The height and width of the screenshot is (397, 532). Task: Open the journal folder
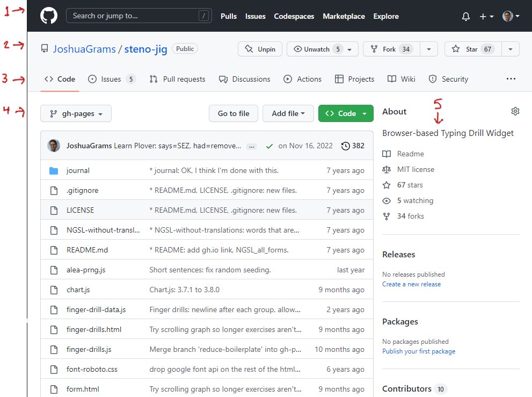(78, 170)
